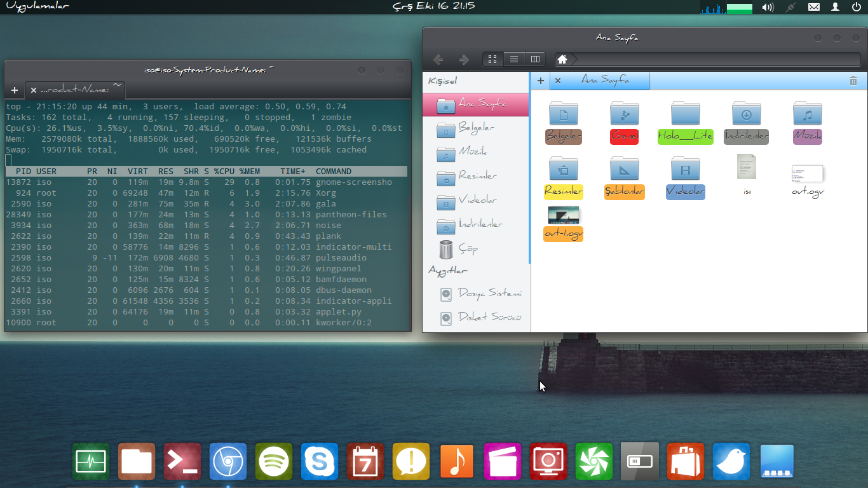The width and height of the screenshot is (868, 488).
Task: Open the green aperture dock icon
Action: (x=594, y=461)
